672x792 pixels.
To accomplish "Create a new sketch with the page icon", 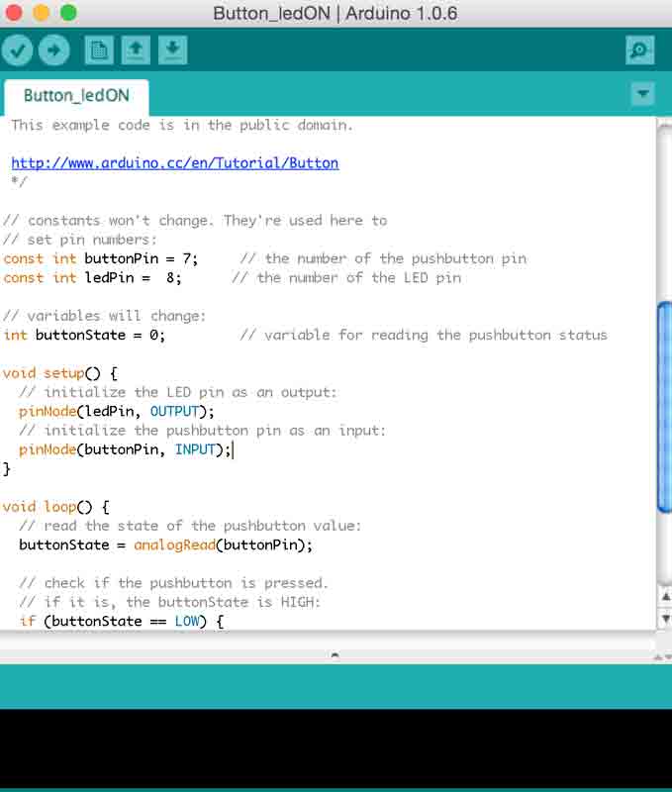I will coord(99,50).
